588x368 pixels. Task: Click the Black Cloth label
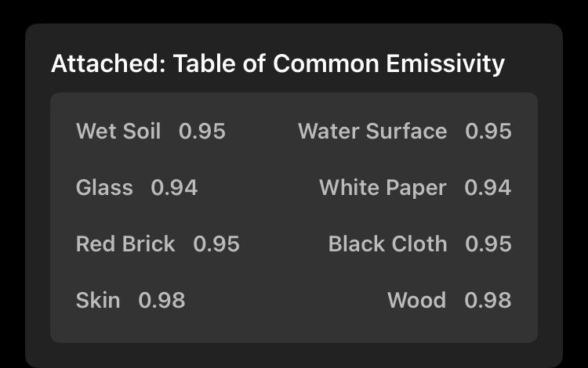point(387,244)
